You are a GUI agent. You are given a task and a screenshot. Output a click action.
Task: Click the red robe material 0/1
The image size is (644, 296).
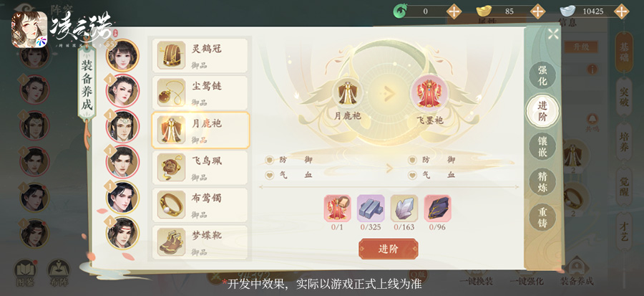337,209
